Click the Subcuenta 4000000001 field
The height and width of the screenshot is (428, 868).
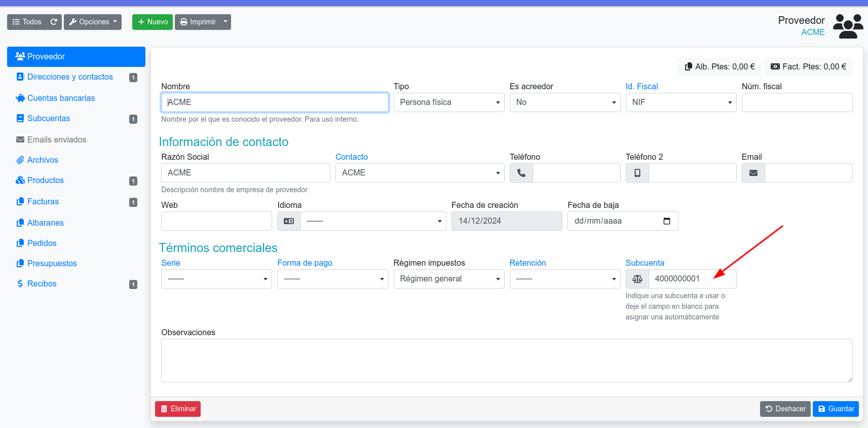point(693,279)
